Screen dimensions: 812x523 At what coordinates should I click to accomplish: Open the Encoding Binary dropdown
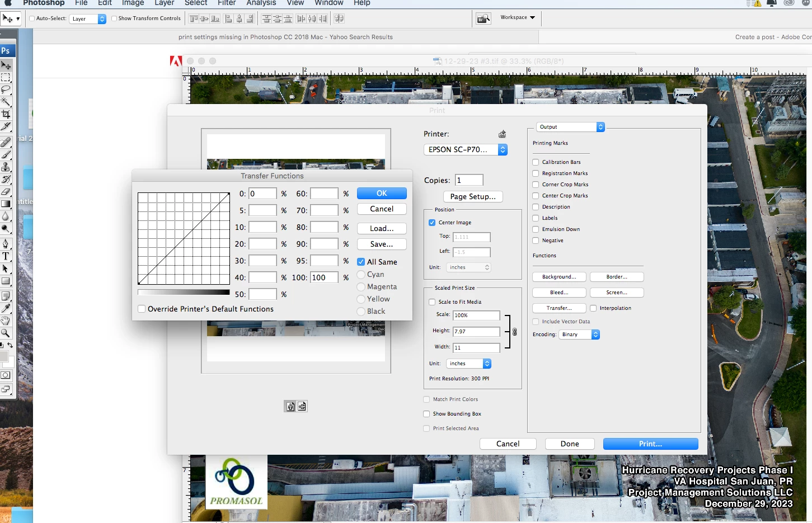click(x=579, y=334)
